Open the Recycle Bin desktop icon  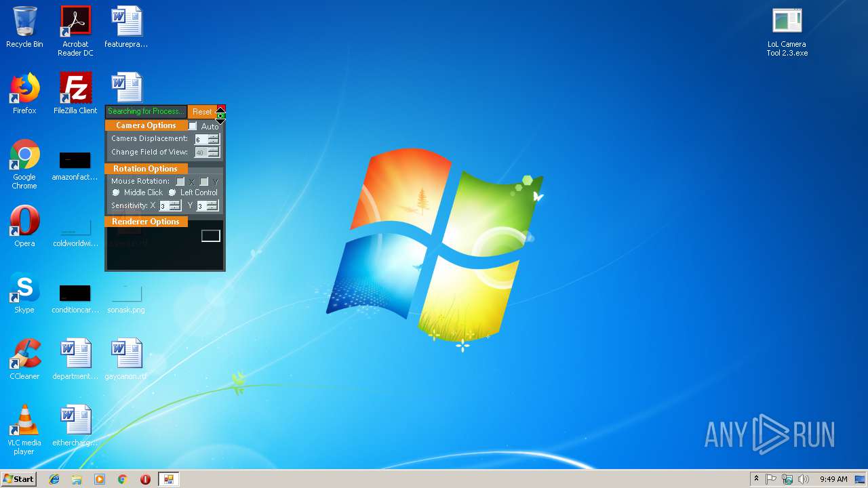(x=24, y=28)
